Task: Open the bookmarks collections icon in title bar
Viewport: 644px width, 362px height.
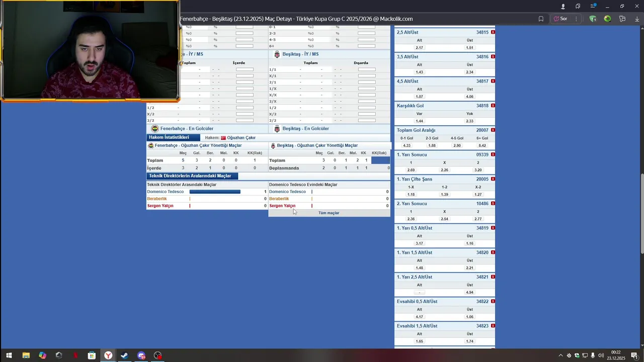Action: coord(578,6)
